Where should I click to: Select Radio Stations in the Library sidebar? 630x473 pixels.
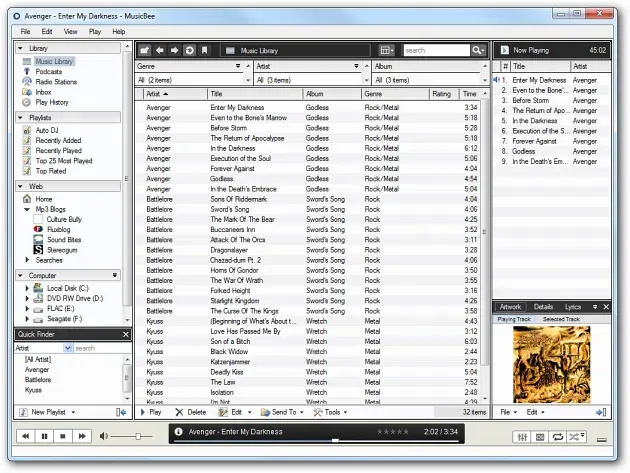coord(56,82)
